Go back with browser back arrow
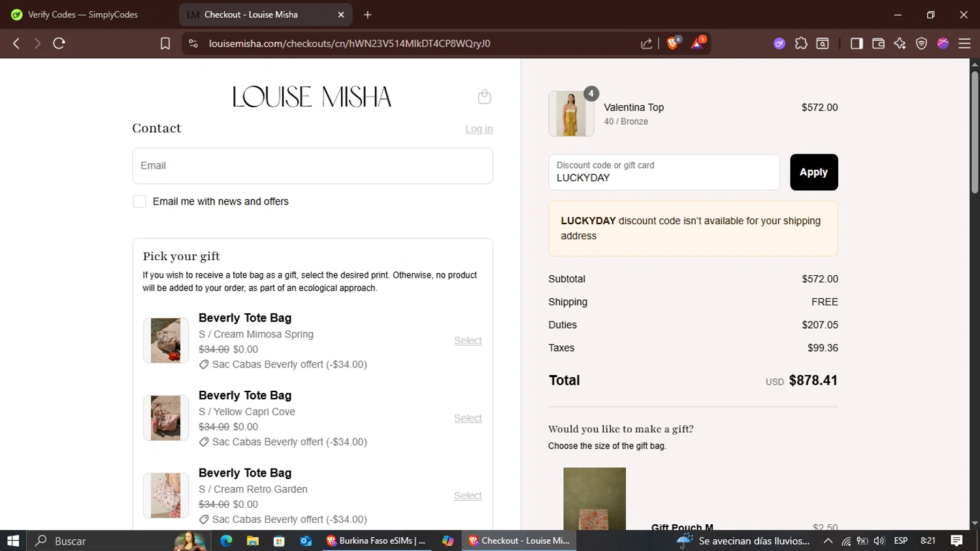 tap(16, 43)
